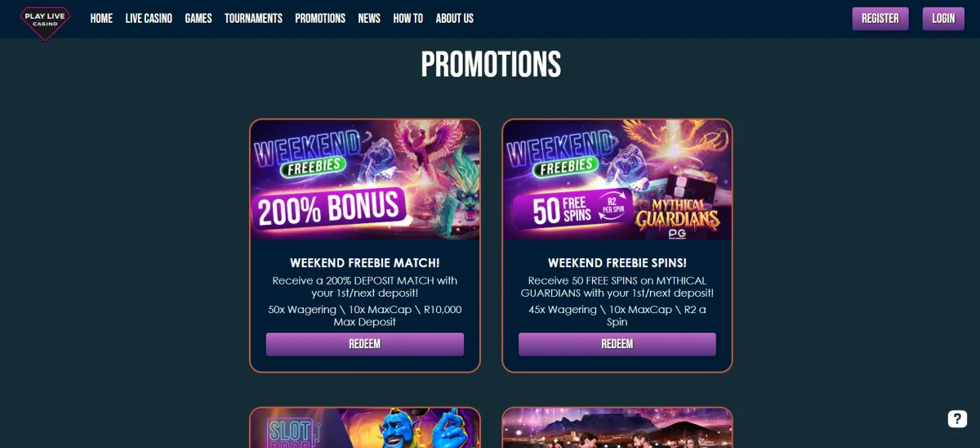
Task: Open the News section
Action: 369,18
